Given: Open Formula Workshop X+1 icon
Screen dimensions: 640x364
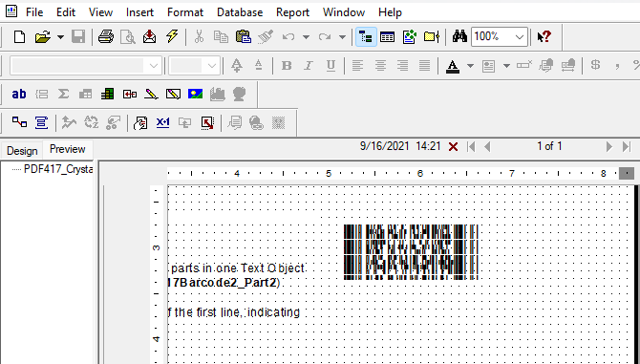Looking at the screenshot, I should tap(162, 123).
